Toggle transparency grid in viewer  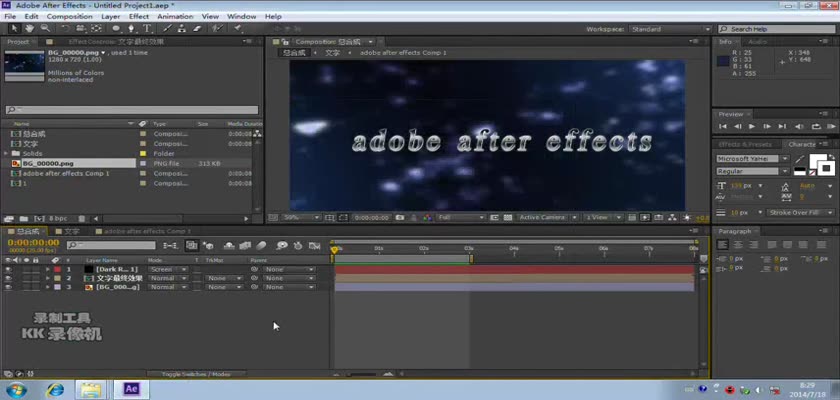507,217
